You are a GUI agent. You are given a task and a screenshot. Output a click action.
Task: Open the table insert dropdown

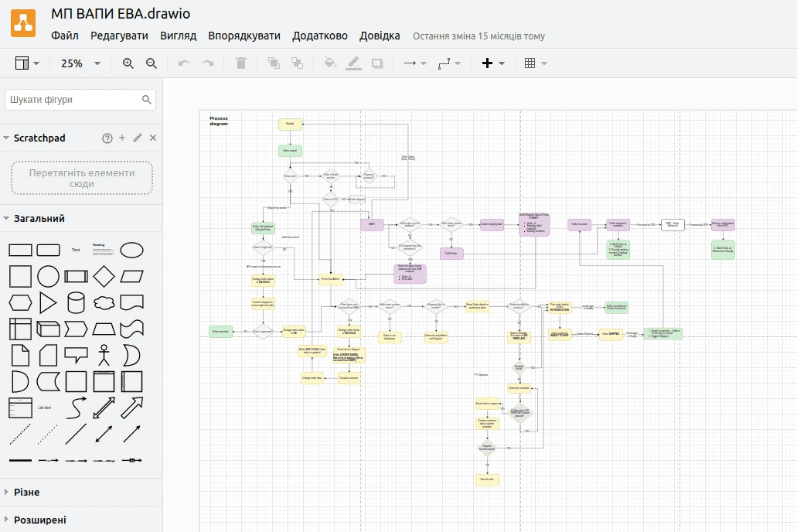[x=536, y=63]
